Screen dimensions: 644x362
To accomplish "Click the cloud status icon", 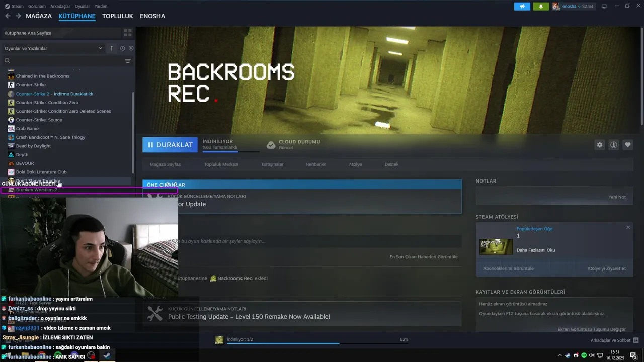I will point(271,145).
